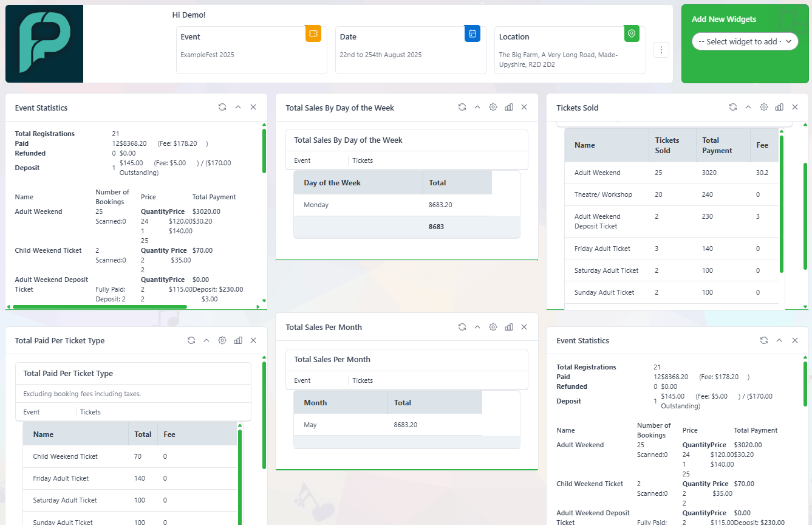Refresh the top-left Event Statistics widget
This screenshot has width=812, height=525.
coord(222,107)
